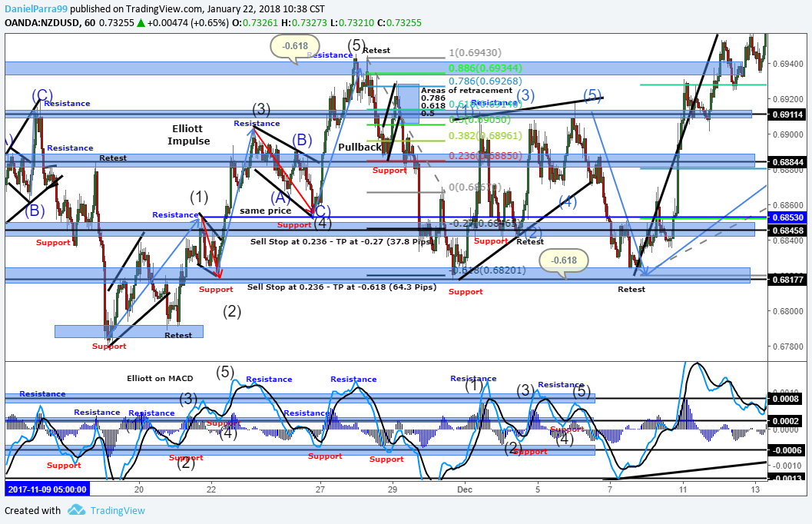Image resolution: width=812 pixels, height=524 pixels.
Task: Click the Sell Stop 64.3 Pips note
Action: click(342, 287)
